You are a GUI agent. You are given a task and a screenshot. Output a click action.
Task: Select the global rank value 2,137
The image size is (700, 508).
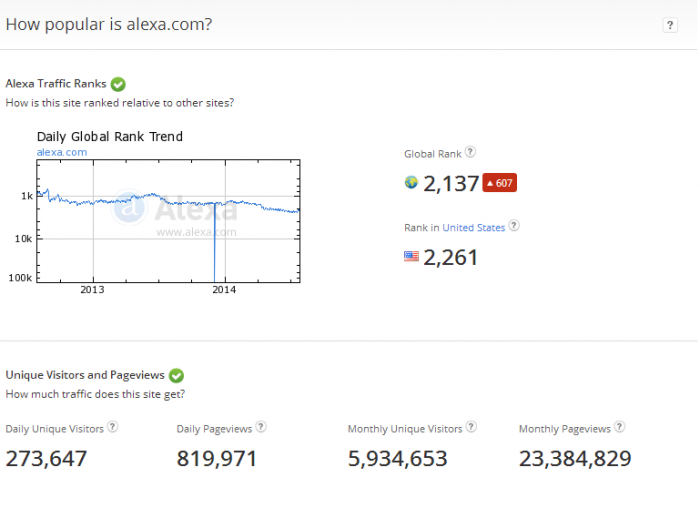[451, 183]
